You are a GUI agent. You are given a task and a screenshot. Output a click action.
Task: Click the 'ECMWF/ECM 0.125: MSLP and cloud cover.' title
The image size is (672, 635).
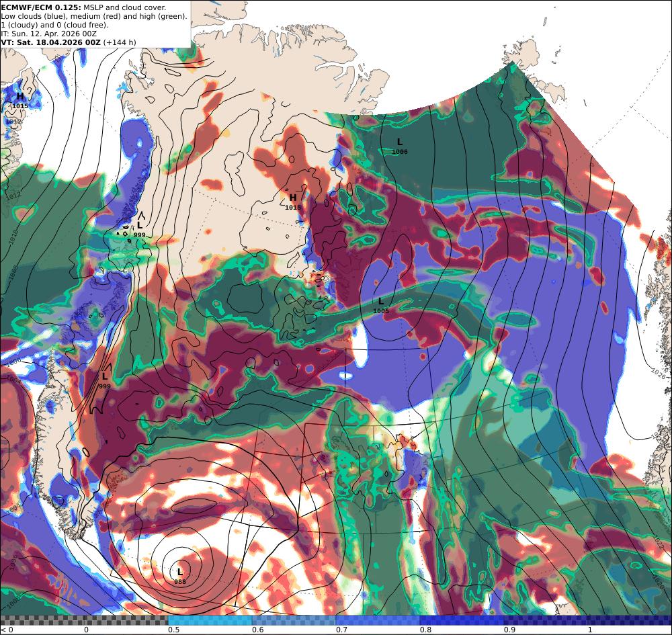pyautogui.click(x=83, y=7)
